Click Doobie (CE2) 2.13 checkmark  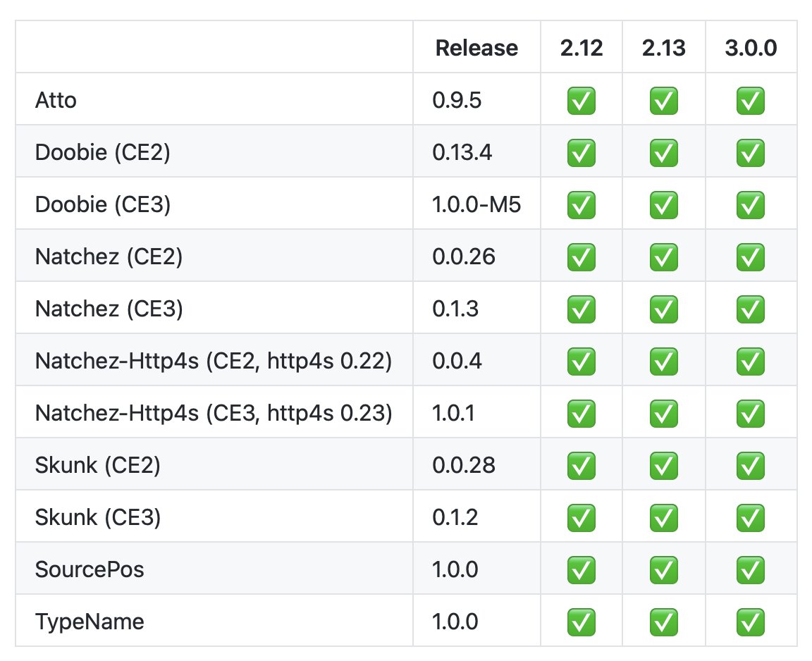(664, 153)
